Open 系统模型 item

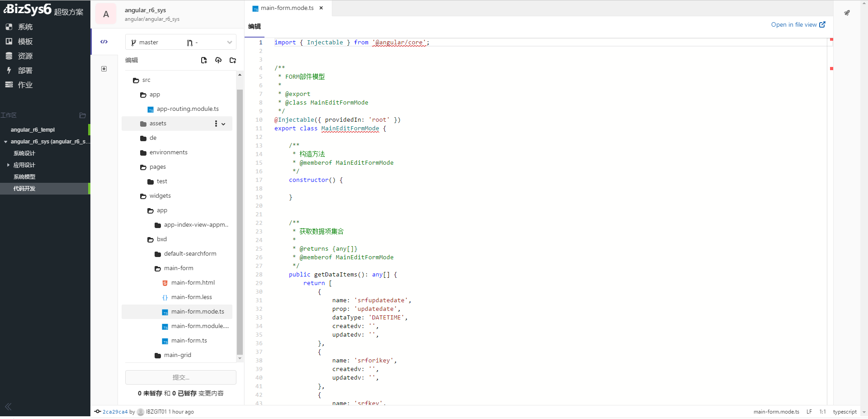coord(24,177)
